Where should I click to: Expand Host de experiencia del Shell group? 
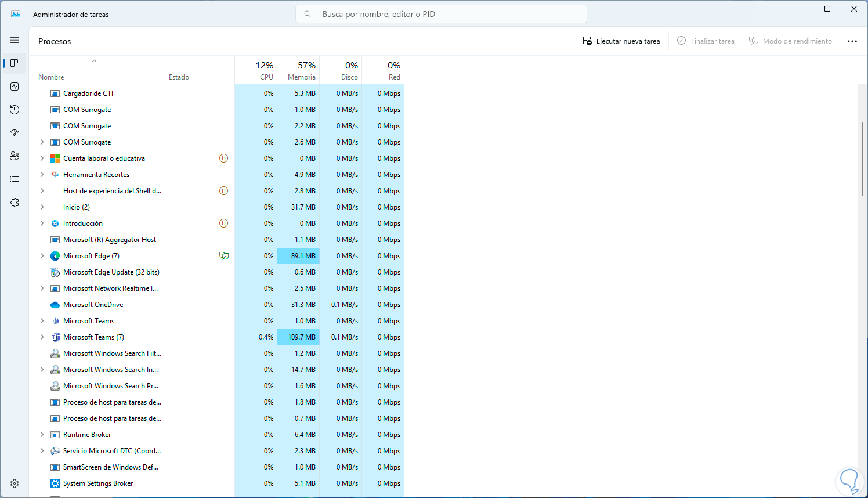42,191
